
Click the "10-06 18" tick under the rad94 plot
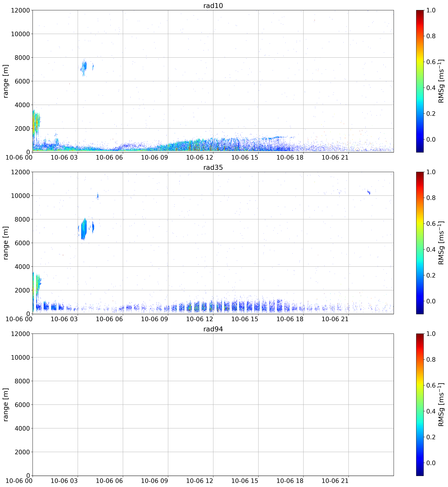(290, 481)
